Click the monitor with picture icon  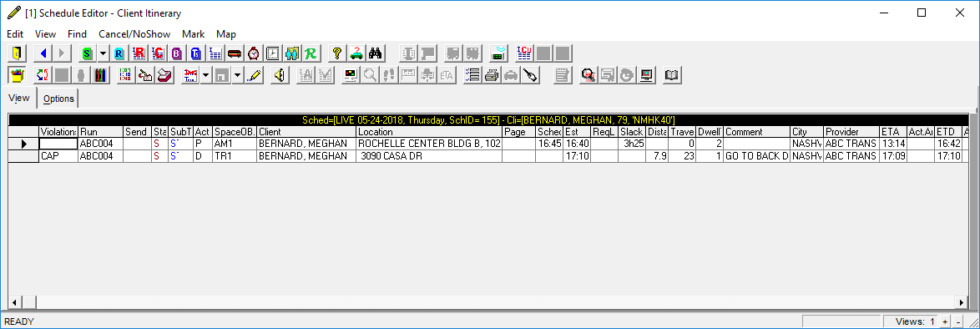pyautogui.click(x=645, y=75)
